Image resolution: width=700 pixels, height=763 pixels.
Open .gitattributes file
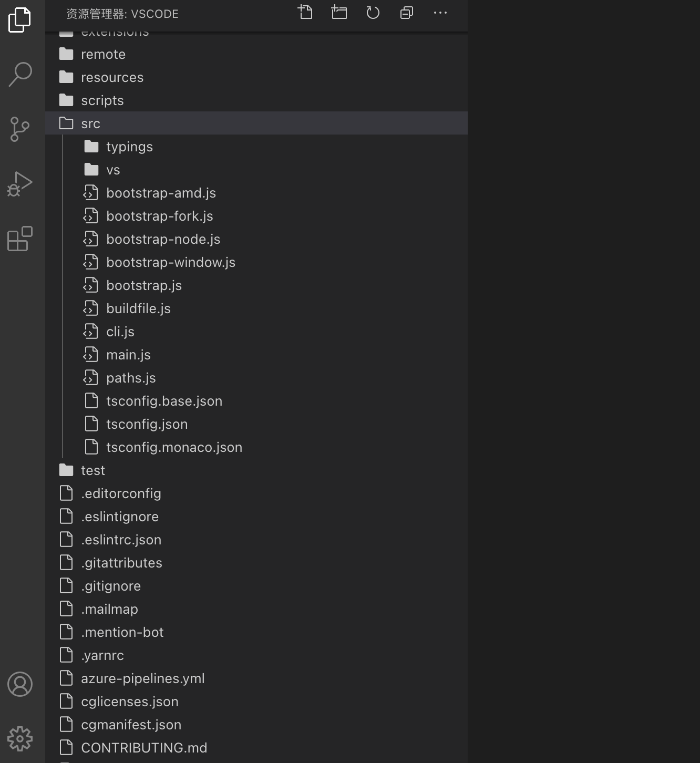(256, 563)
